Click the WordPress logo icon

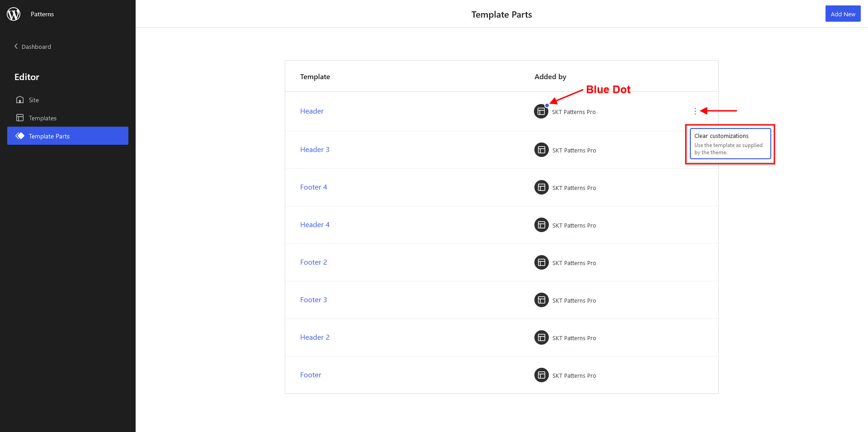pos(14,14)
